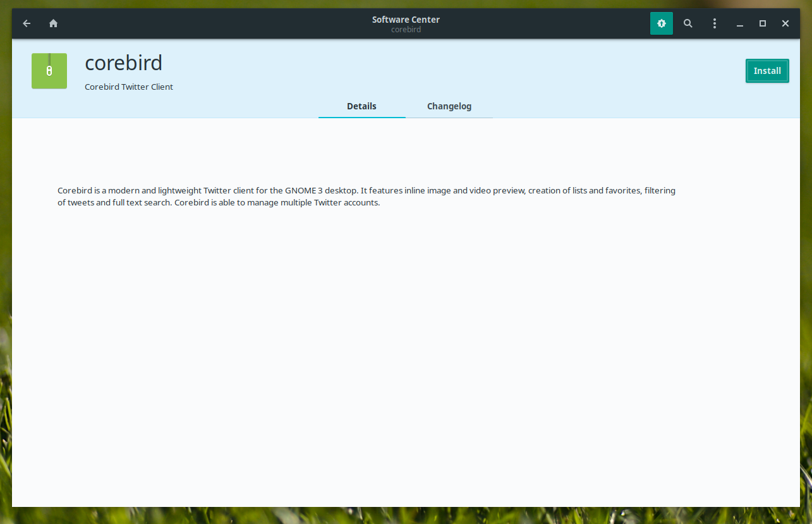Image resolution: width=812 pixels, height=524 pixels.
Task: Switch to the Changelog tab
Action: 449,106
